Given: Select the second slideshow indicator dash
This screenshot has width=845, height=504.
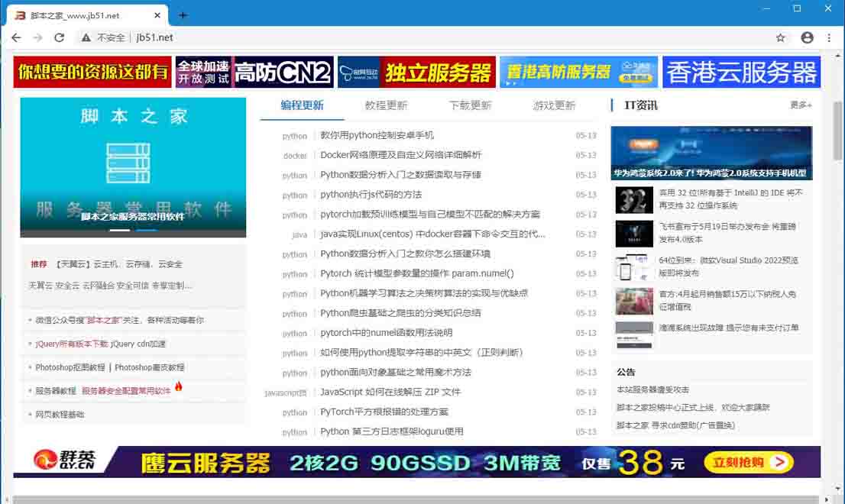Looking at the screenshot, I should (147, 230).
